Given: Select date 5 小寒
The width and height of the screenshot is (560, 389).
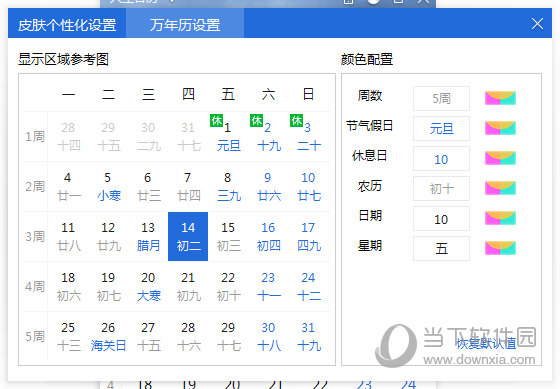Looking at the screenshot, I should (x=108, y=186).
